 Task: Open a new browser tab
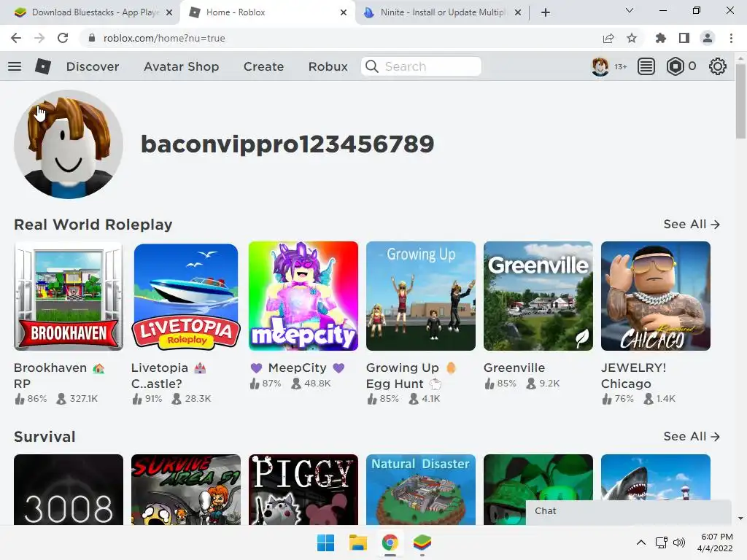(x=546, y=12)
